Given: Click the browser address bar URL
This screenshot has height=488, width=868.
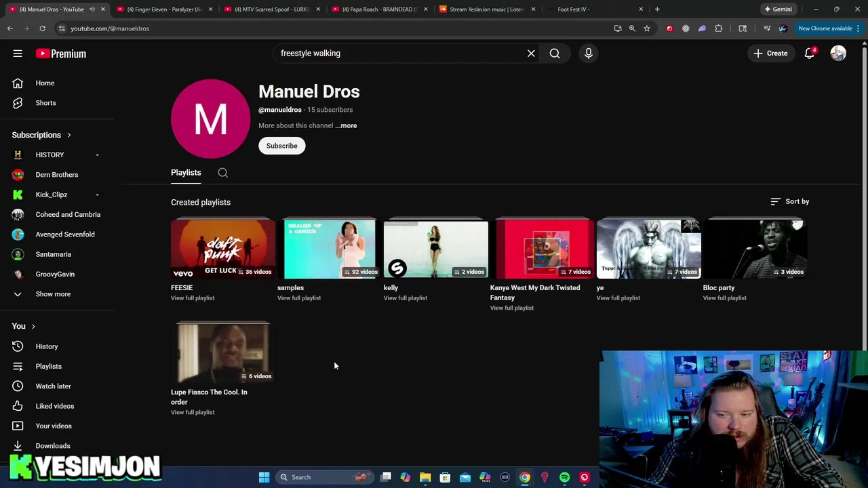Looking at the screenshot, I should tap(110, 28).
